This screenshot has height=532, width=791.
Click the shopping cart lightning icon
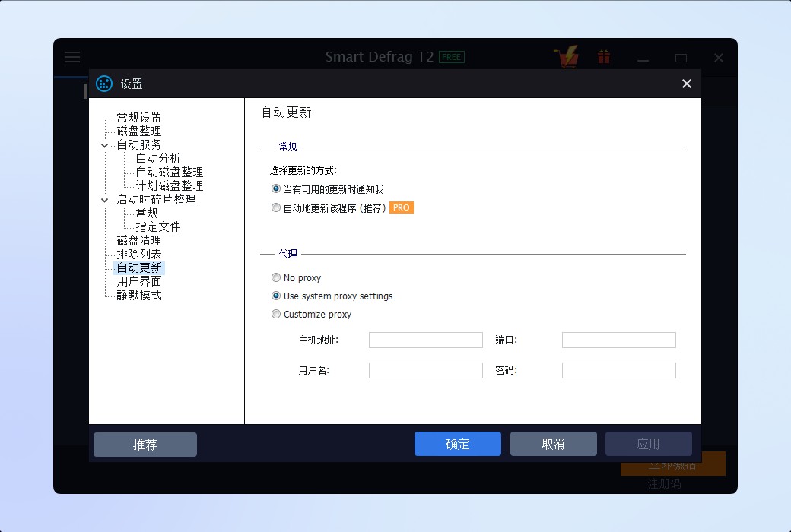pyautogui.click(x=567, y=56)
